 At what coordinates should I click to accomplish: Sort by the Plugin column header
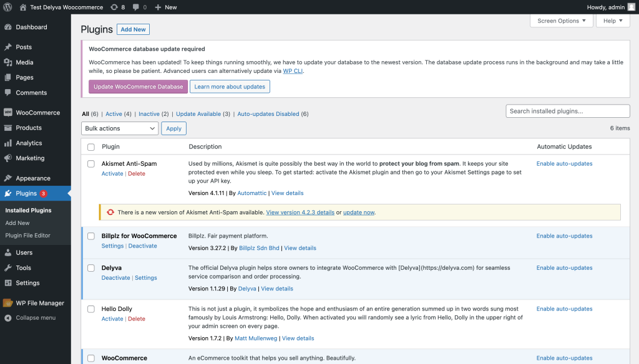point(111,146)
